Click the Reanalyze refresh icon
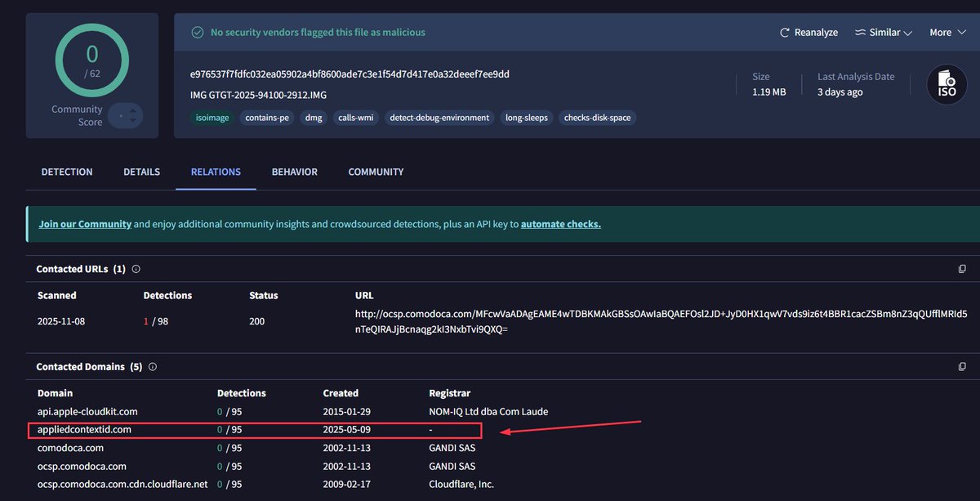The image size is (980, 501). pos(785,33)
